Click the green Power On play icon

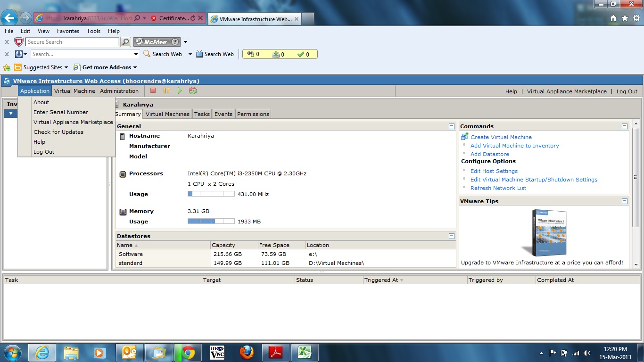point(180,90)
